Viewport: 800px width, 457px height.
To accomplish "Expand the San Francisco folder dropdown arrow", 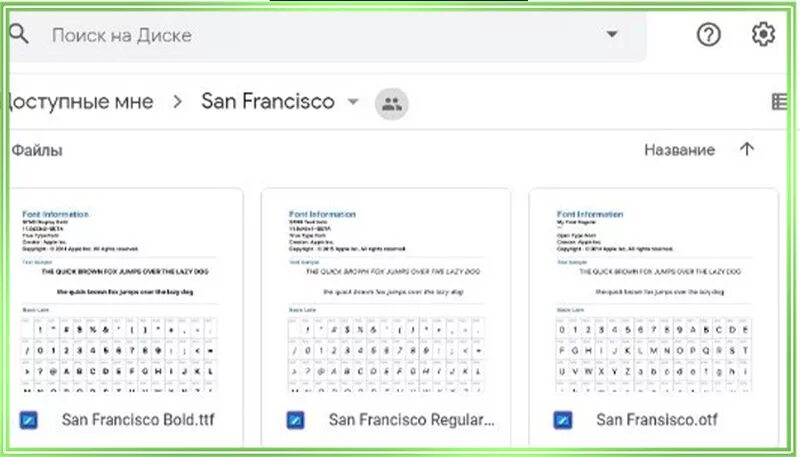I will (x=353, y=101).
